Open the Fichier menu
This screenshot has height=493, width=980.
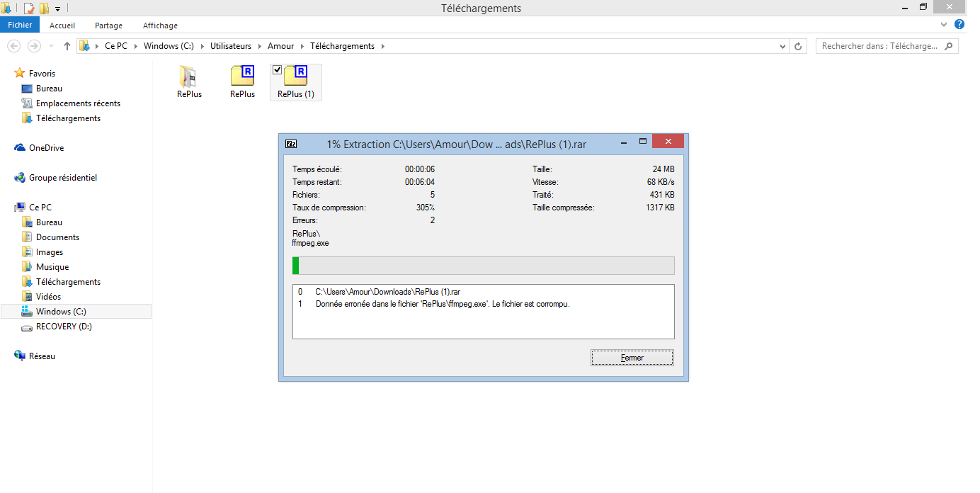20,25
